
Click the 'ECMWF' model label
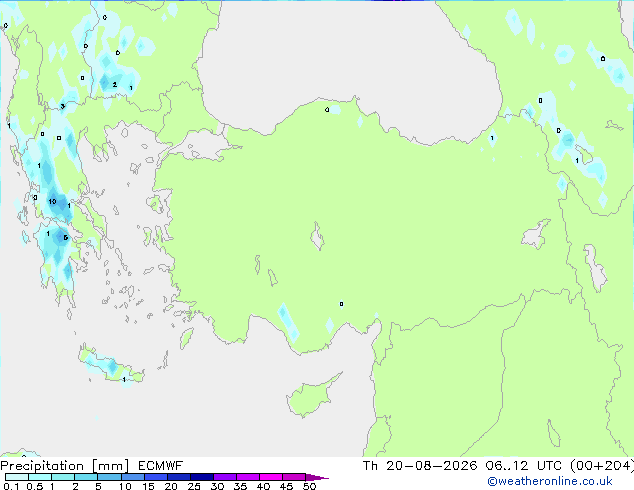tap(161, 466)
